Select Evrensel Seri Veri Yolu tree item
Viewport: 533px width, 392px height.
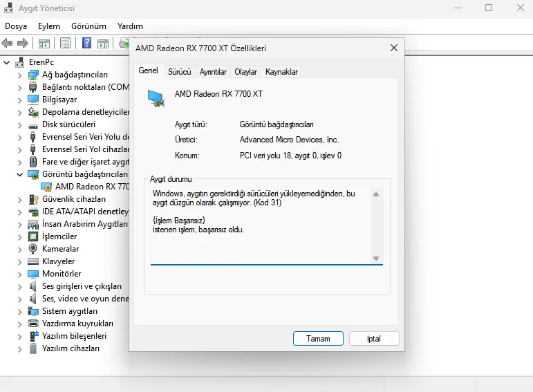point(86,137)
